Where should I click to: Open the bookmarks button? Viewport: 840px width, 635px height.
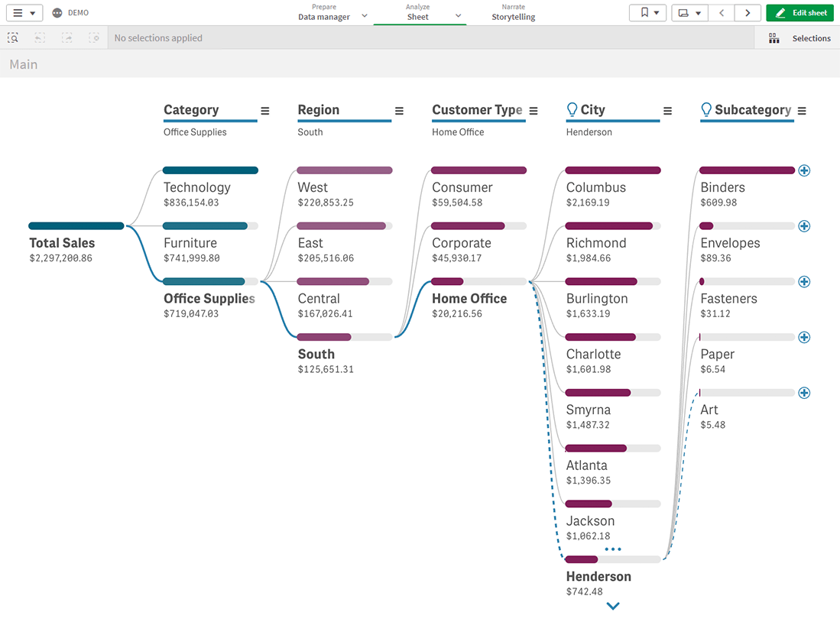pyautogui.click(x=647, y=13)
